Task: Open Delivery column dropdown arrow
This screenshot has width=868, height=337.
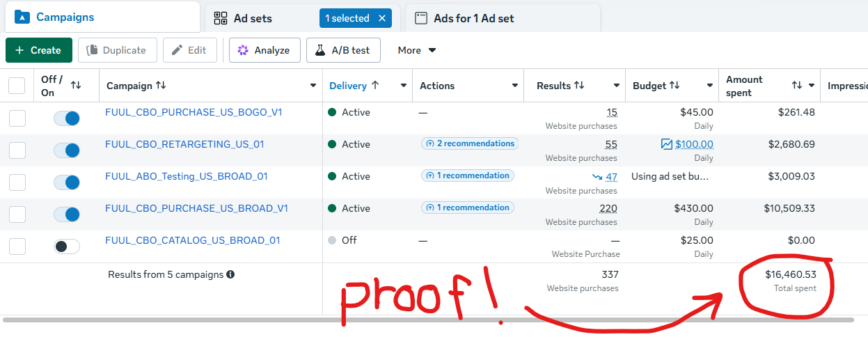Action: click(x=403, y=86)
